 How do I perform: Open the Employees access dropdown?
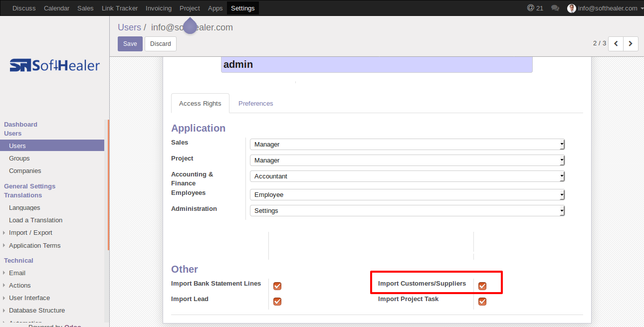(407, 195)
